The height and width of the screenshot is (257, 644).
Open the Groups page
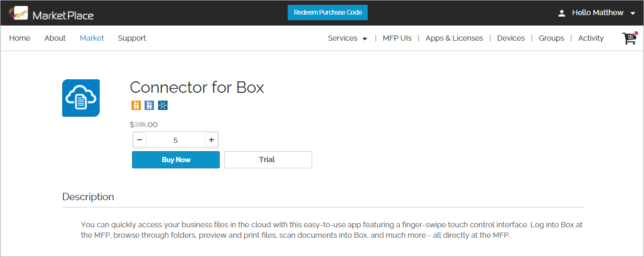[552, 38]
